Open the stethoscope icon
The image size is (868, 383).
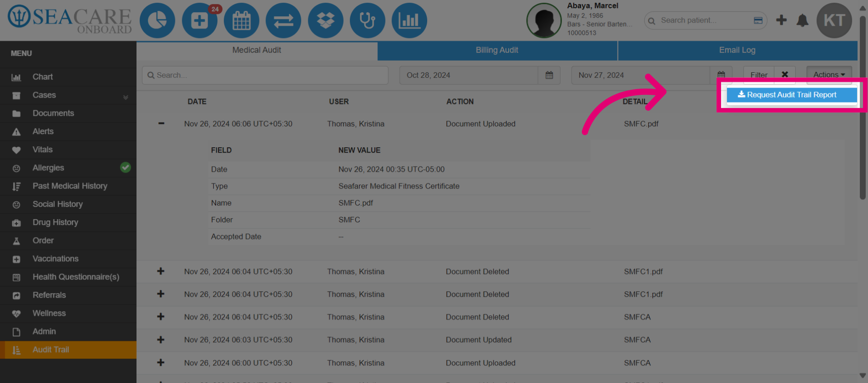point(367,20)
